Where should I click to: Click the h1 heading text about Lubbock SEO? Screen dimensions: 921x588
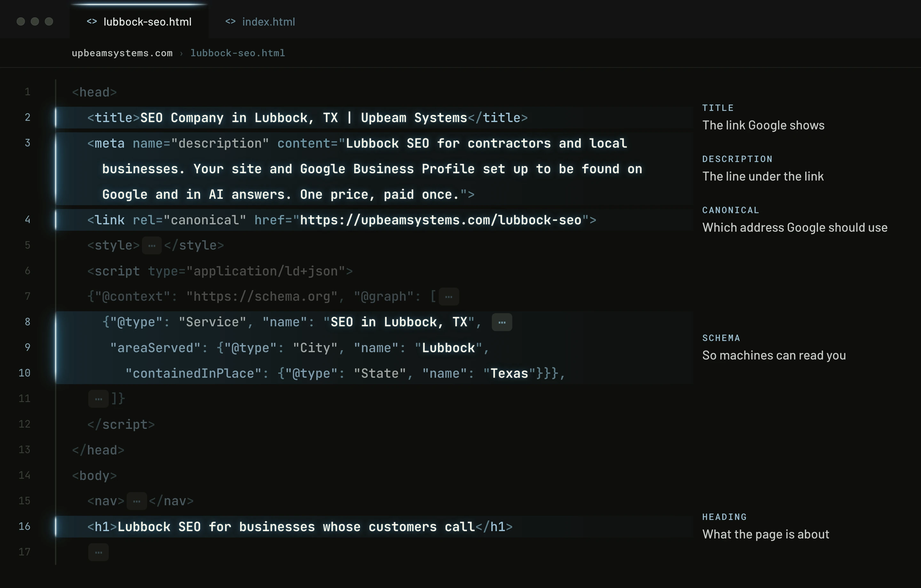[x=296, y=527]
